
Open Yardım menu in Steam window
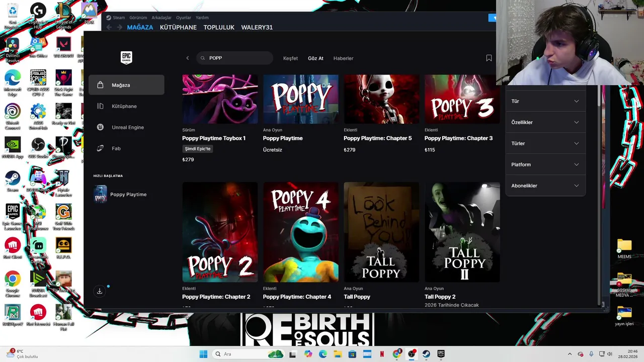[202, 18]
